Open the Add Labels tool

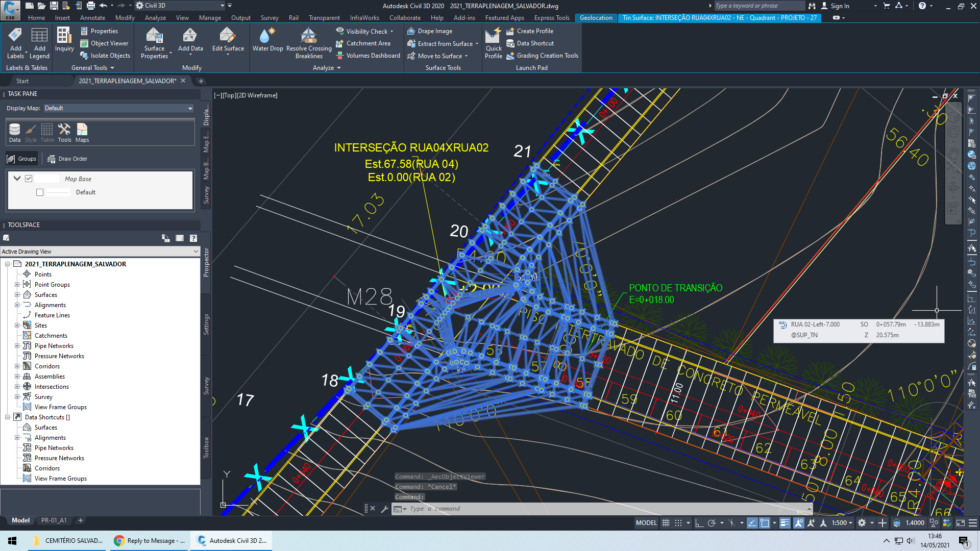(x=15, y=43)
